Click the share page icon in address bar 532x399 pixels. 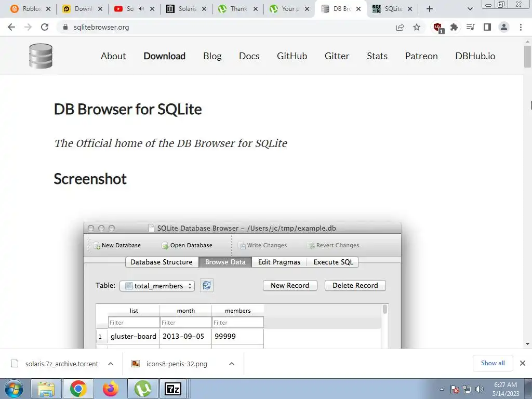pyautogui.click(x=400, y=27)
